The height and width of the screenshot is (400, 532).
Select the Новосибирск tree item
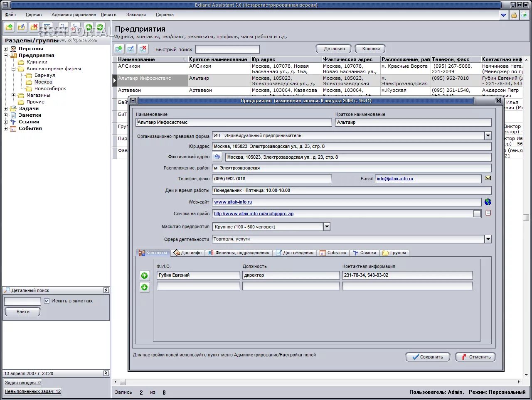coord(50,88)
